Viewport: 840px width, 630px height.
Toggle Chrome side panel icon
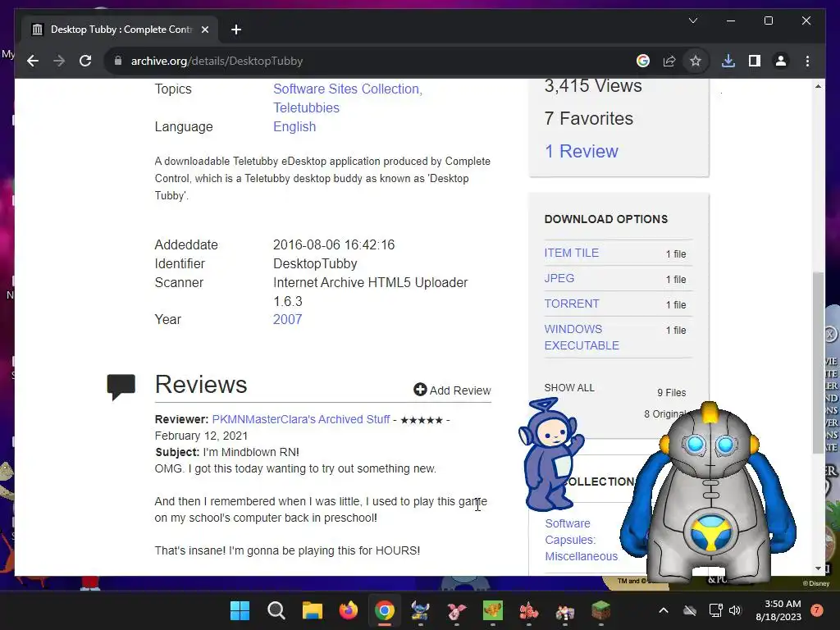755,61
